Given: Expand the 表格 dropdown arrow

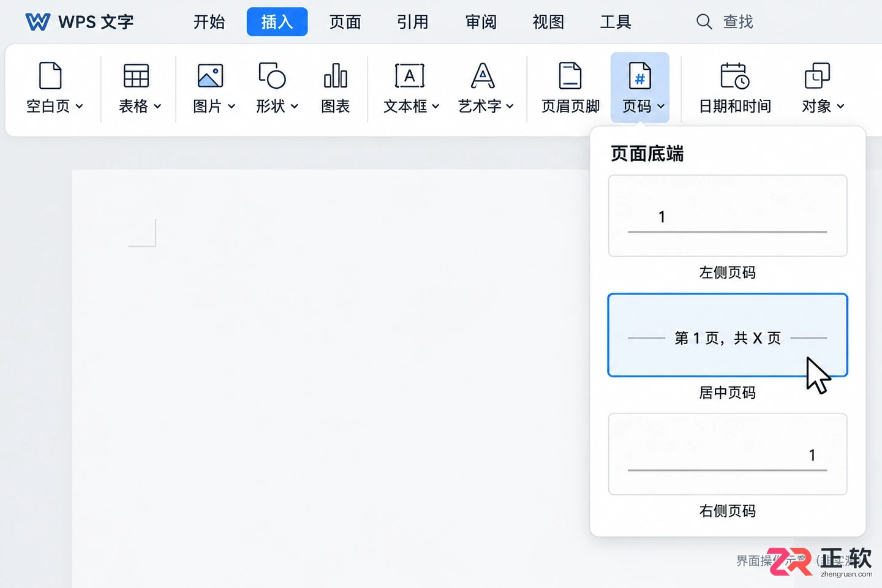Looking at the screenshot, I should click(x=157, y=107).
